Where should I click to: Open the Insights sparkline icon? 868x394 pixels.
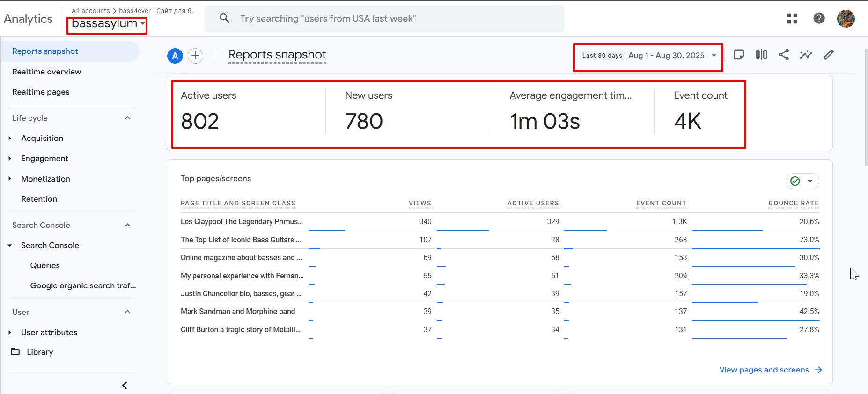[x=806, y=55]
